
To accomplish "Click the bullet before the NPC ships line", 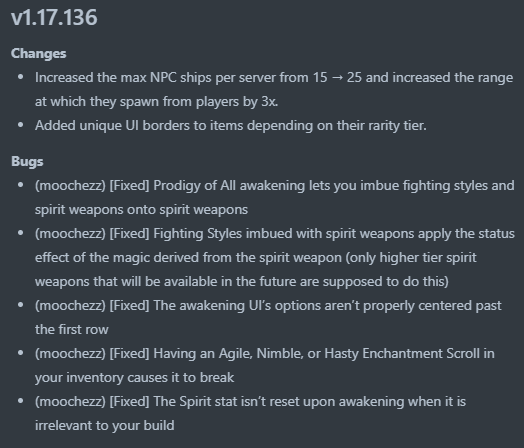I will [x=21, y=77].
